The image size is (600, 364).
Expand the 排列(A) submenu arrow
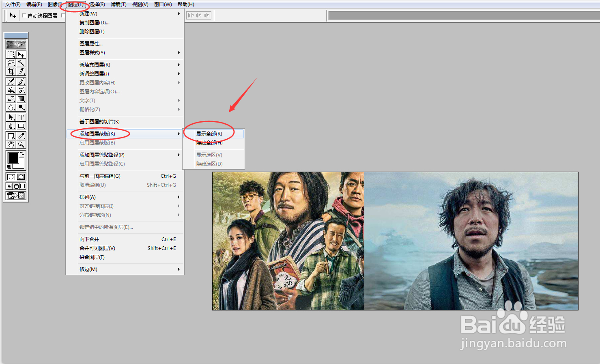pyautogui.click(x=178, y=197)
